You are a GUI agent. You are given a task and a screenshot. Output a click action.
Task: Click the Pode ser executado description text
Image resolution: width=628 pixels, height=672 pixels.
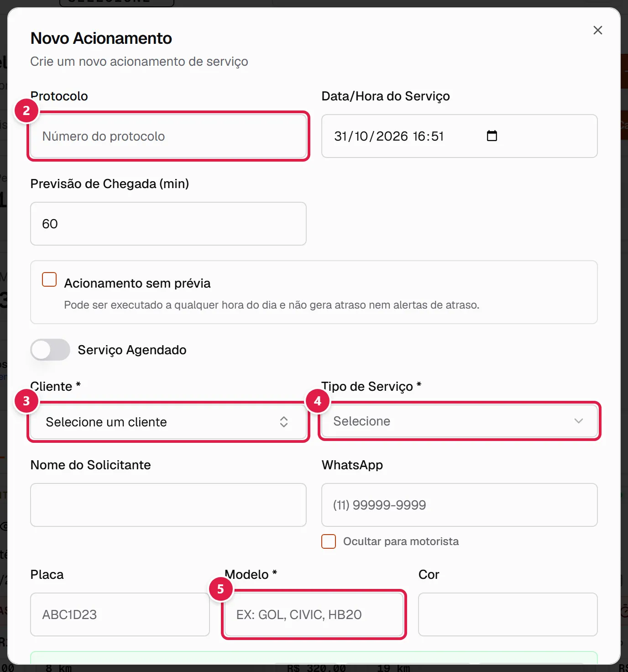272,305
